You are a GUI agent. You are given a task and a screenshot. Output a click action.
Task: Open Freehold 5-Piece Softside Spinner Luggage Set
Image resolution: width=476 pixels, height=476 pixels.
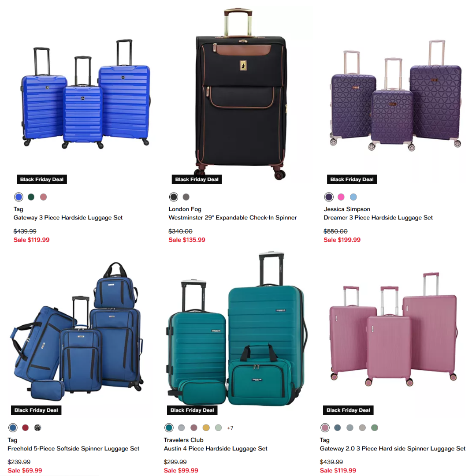pos(74,448)
